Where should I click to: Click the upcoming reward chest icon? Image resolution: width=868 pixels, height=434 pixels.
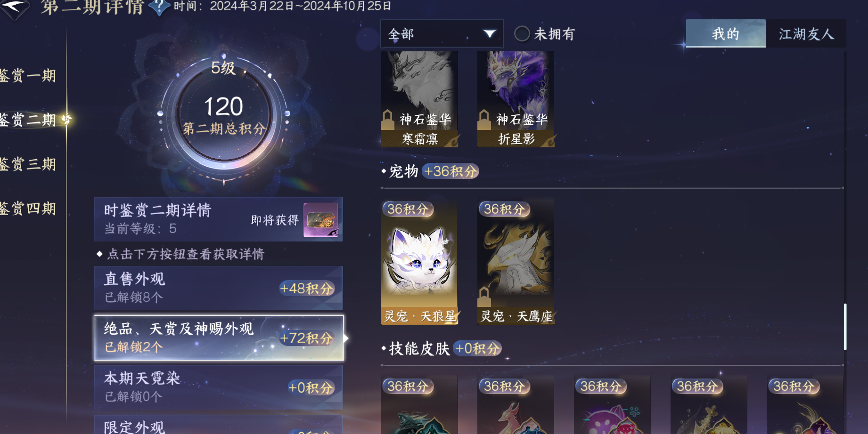321,220
